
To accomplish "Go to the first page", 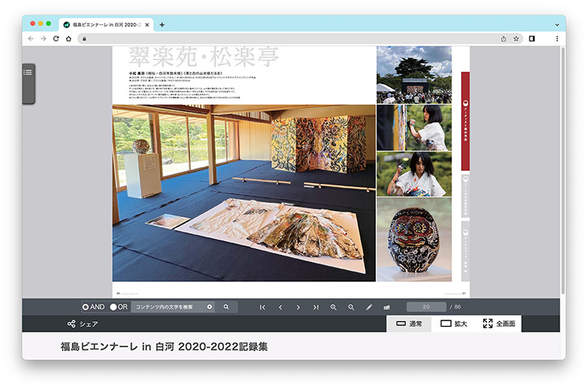I will point(262,307).
